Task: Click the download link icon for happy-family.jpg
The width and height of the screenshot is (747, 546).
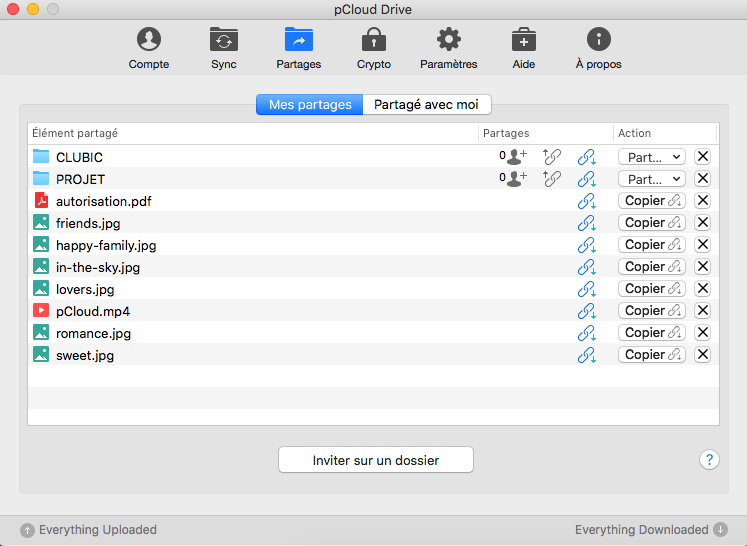Action: pyautogui.click(x=587, y=245)
